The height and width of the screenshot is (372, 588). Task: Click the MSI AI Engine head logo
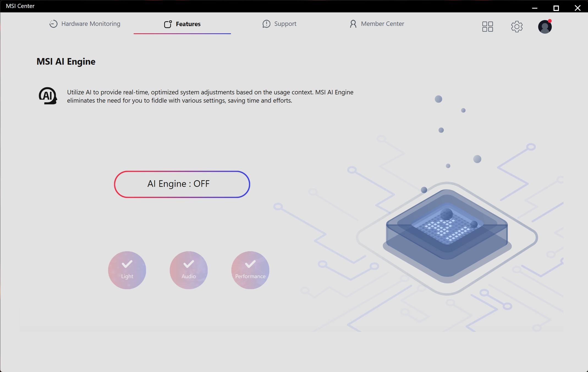tap(48, 96)
